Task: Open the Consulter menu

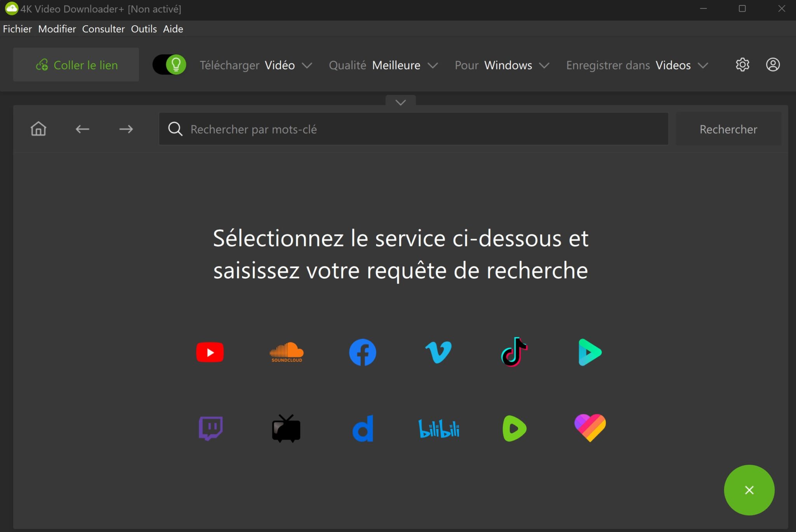Action: pyautogui.click(x=103, y=29)
